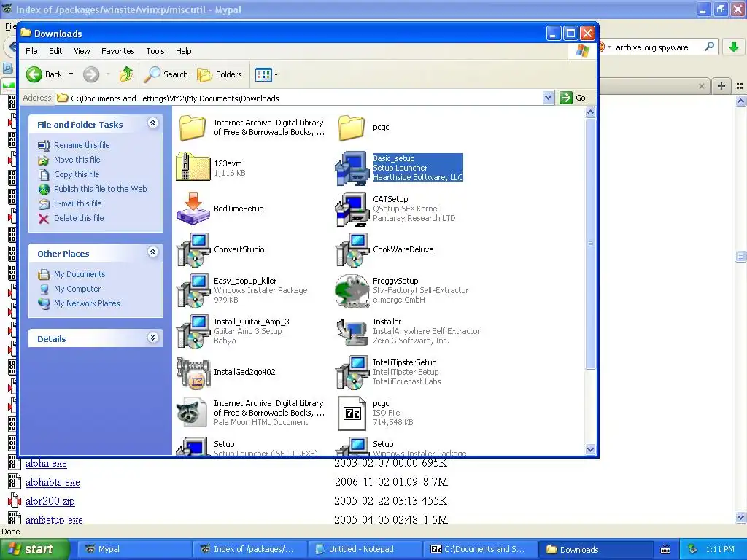The height and width of the screenshot is (560, 747).
Task: Click the Up folder icon in toolbar
Action: pyautogui.click(x=125, y=74)
